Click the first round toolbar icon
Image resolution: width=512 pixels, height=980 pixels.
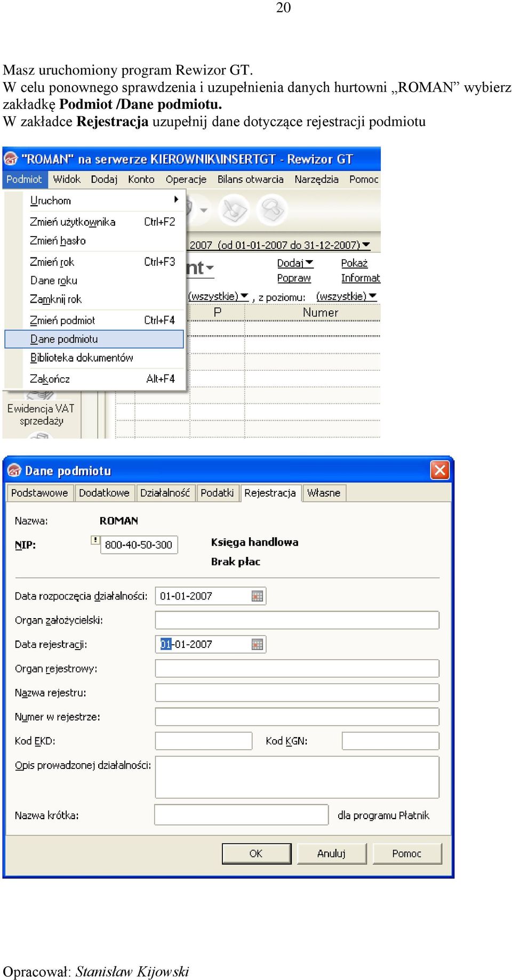tap(234, 209)
